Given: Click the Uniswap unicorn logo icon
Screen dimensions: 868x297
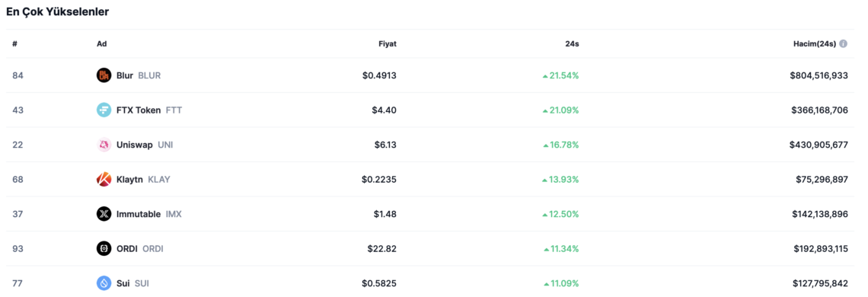Looking at the screenshot, I should pyautogui.click(x=104, y=145).
